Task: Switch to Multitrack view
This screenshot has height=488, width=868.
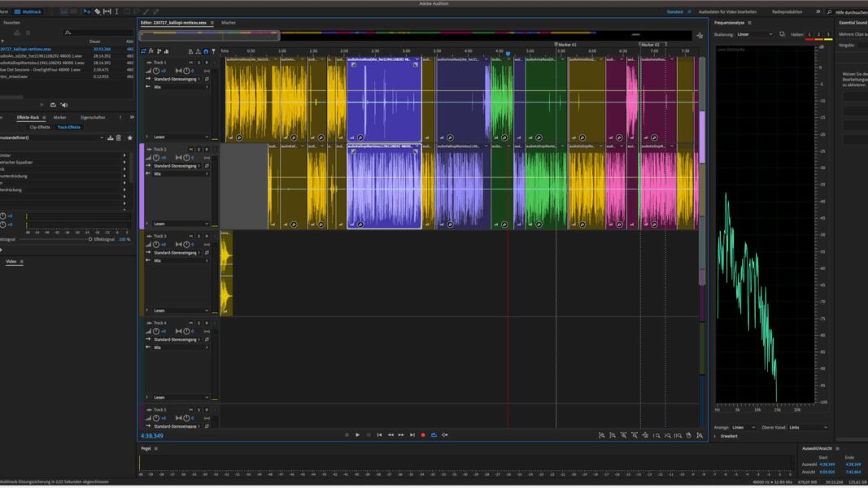Action: point(28,11)
